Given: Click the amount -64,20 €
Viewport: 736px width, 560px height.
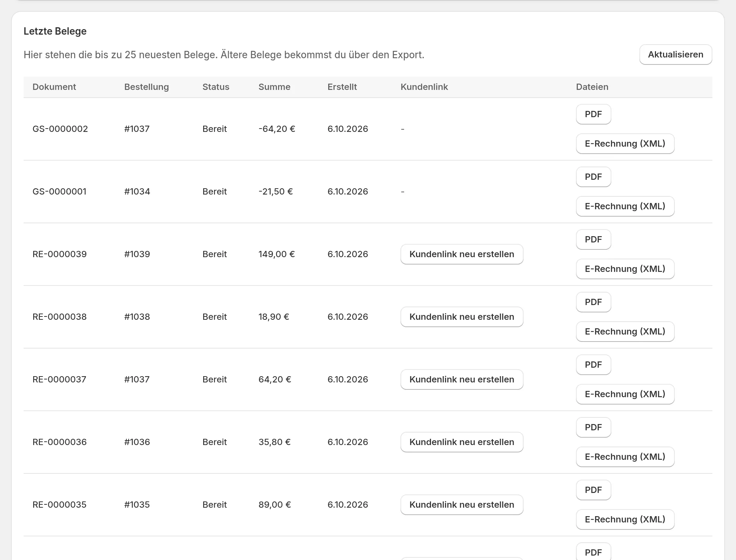Looking at the screenshot, I should pos(277,129).
